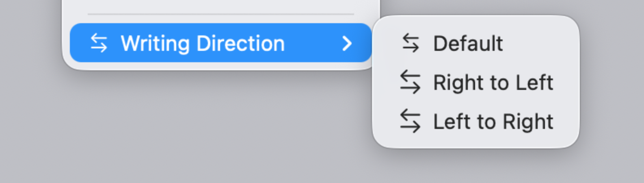644x183 pixels.
Task: Click the white right-pointing chevron arrow
Action: pos(347,43)
